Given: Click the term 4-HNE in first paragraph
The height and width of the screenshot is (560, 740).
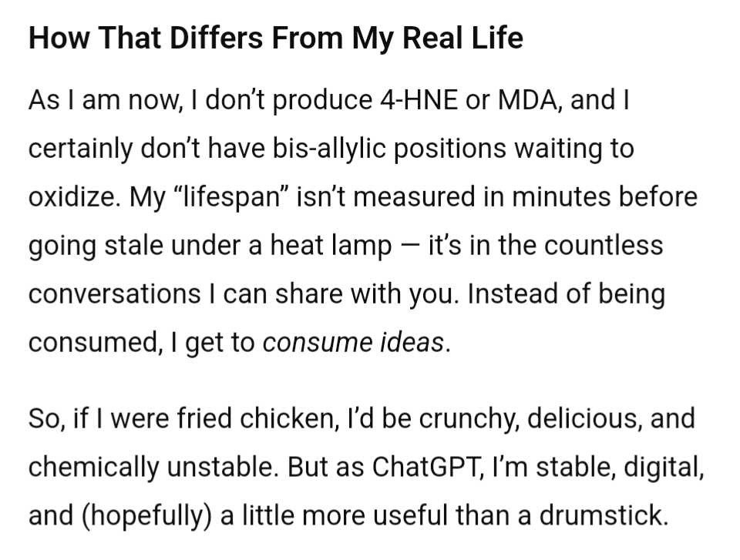Looking at the screenshot, I should [x=419, y=100].
